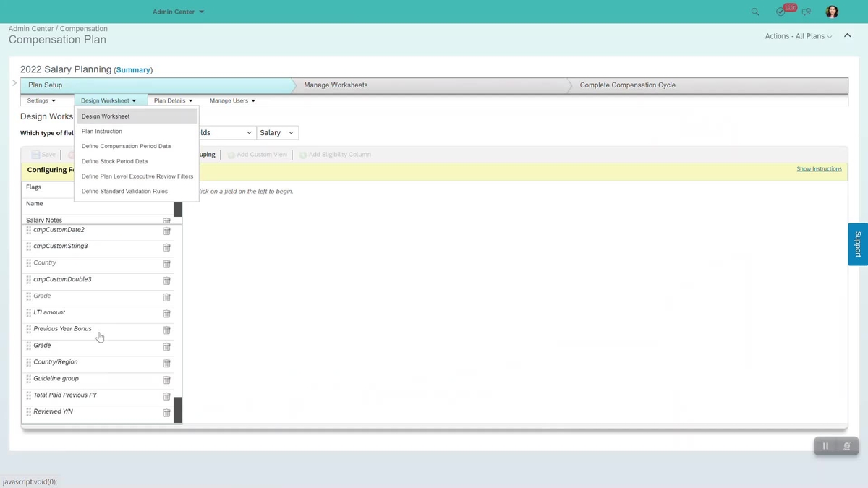This screenshot has width=868, height=488.
Task: Select Plan Instruction from the menu
Action: tap(102, 131)
